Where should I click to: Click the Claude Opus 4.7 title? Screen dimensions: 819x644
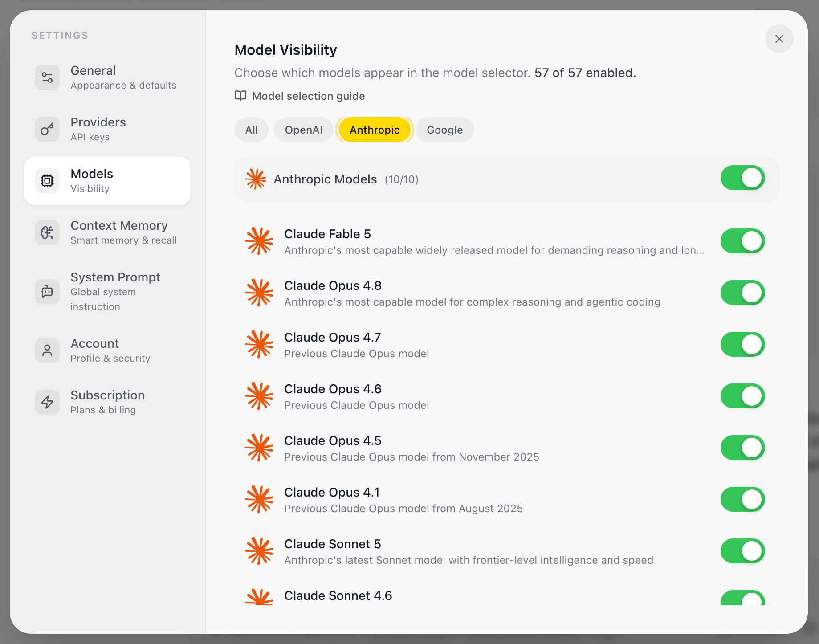click(332, 337)
